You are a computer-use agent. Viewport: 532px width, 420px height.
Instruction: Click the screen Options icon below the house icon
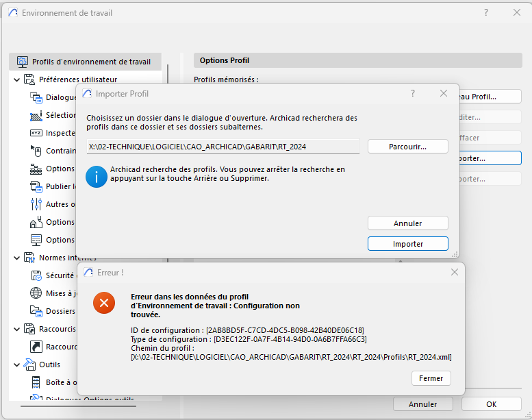pyautogui.click(x=36, y=240)
